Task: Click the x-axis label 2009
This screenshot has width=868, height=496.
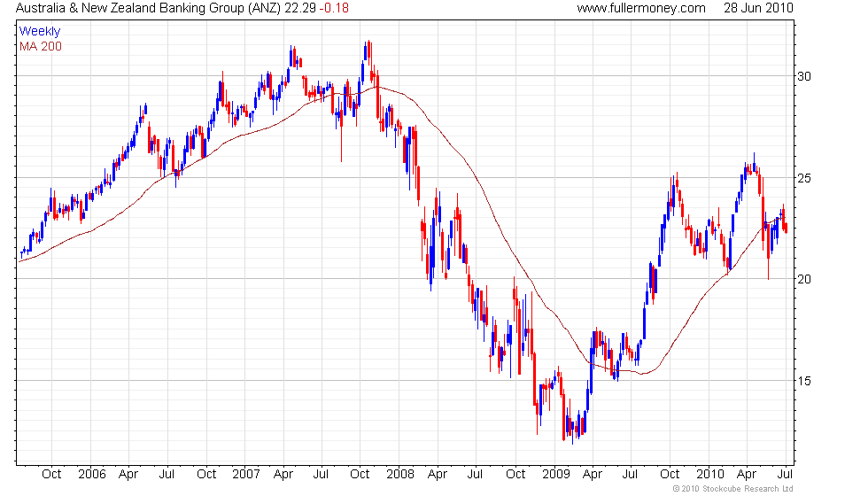Action: [x=556, y=475]
